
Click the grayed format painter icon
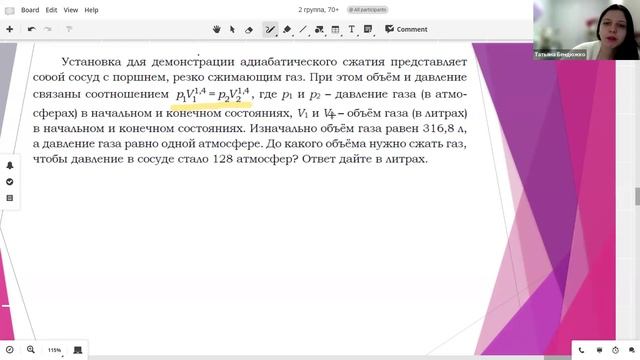(69, 29)
